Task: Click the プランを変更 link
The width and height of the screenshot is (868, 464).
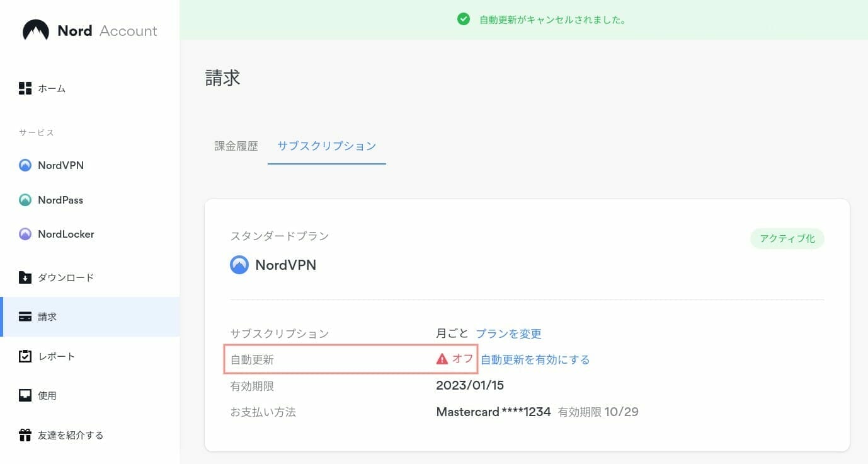Action: (508, 333)
